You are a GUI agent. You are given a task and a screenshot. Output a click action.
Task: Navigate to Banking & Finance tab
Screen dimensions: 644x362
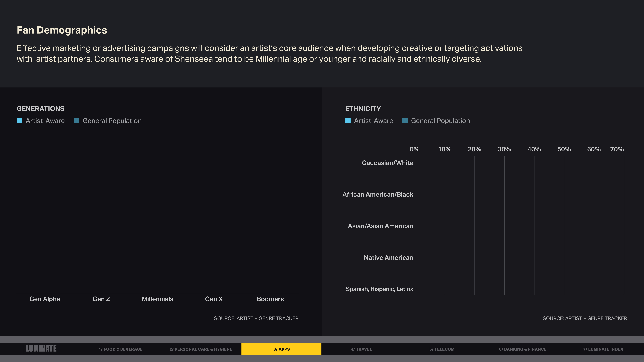pyautogui.click(x=522, y=349)
